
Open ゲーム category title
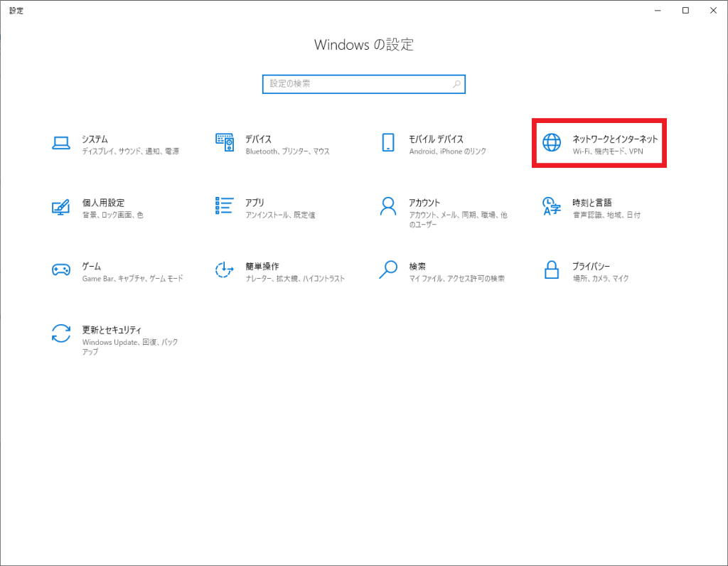point(92,267)
